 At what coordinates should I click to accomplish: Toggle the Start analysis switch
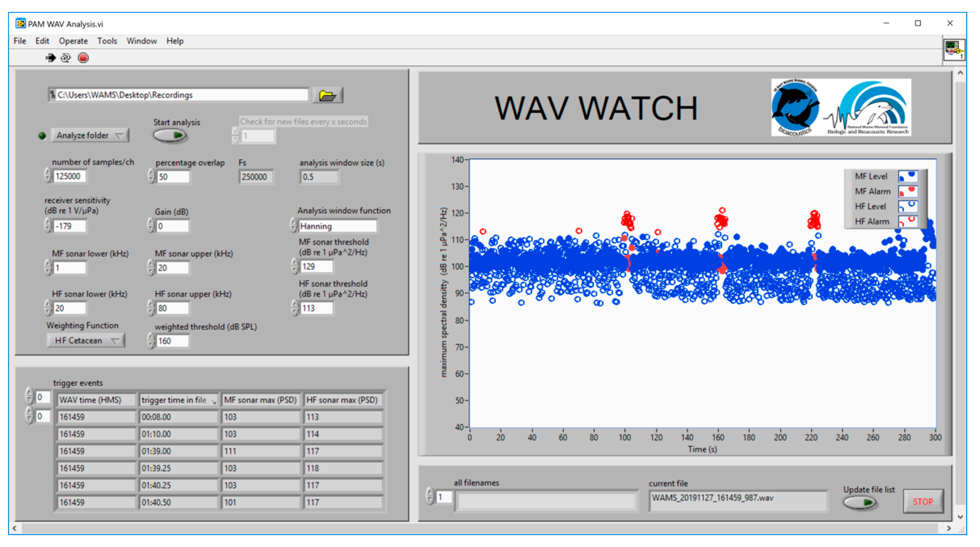point(170,136)
